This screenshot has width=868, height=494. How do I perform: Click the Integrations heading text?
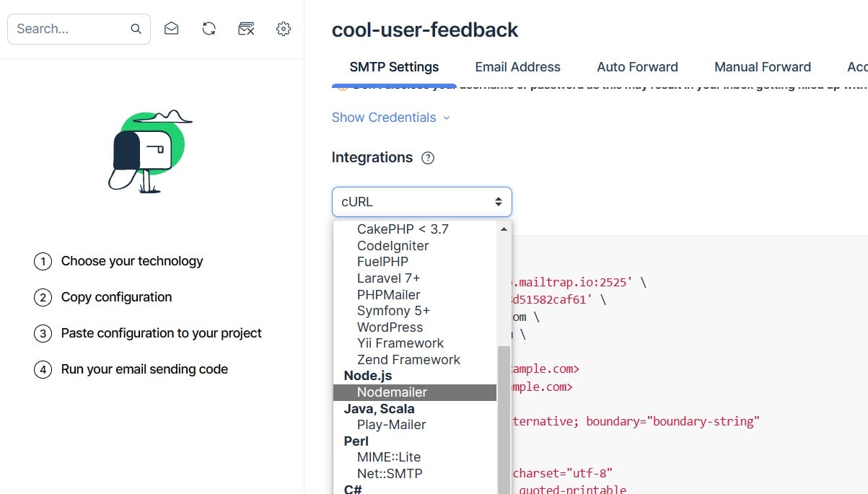[x=372, y=157]
